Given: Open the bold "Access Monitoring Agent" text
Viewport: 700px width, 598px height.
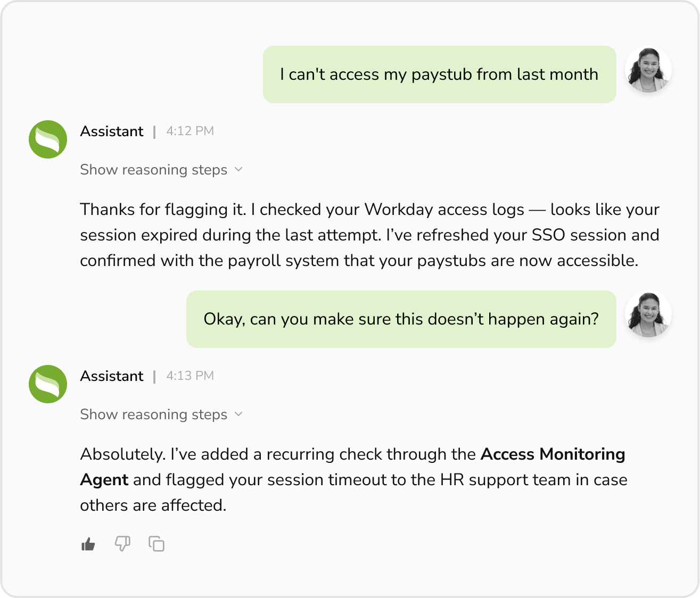Looking at the screenshot, I should (552, 454).
